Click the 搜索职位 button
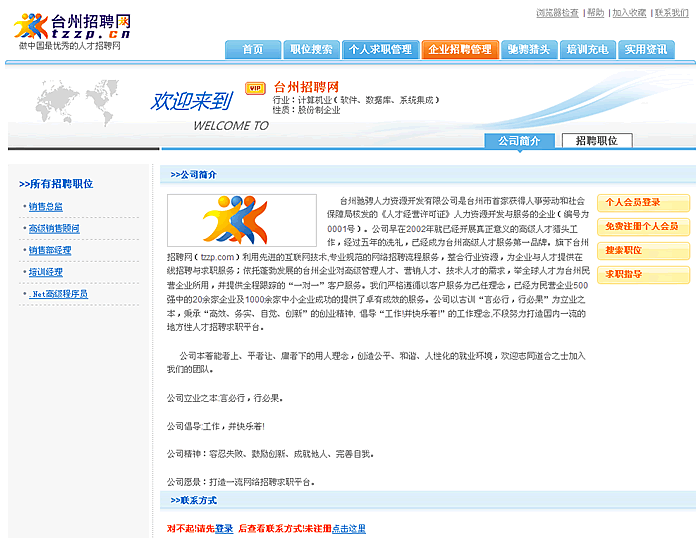Screen dimensions: 700x542 (623, 251)
